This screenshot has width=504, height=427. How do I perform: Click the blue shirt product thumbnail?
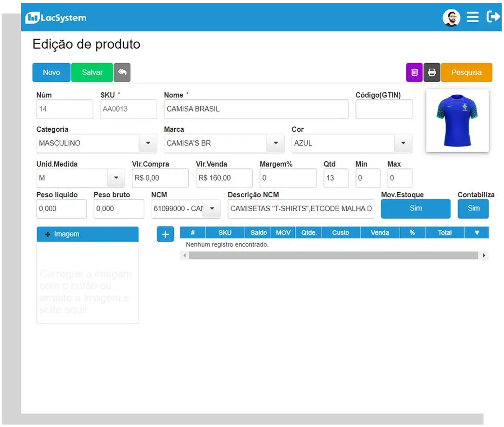[457, 120]
